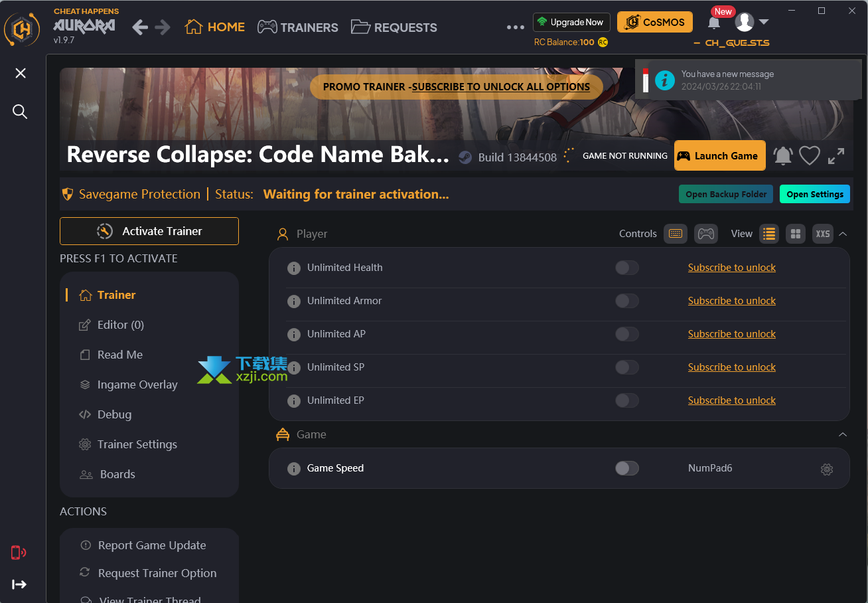Click Subscribe to unlock for Unlimited Health

(x=732, y=268)
